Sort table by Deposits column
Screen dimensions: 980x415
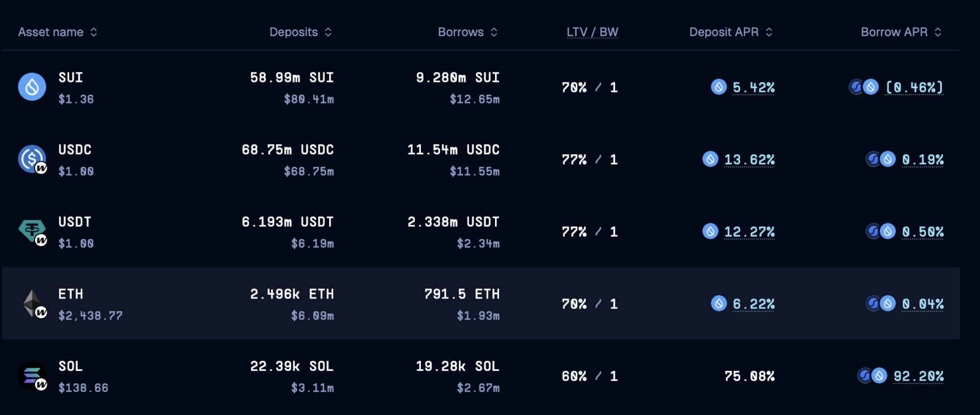301,32
